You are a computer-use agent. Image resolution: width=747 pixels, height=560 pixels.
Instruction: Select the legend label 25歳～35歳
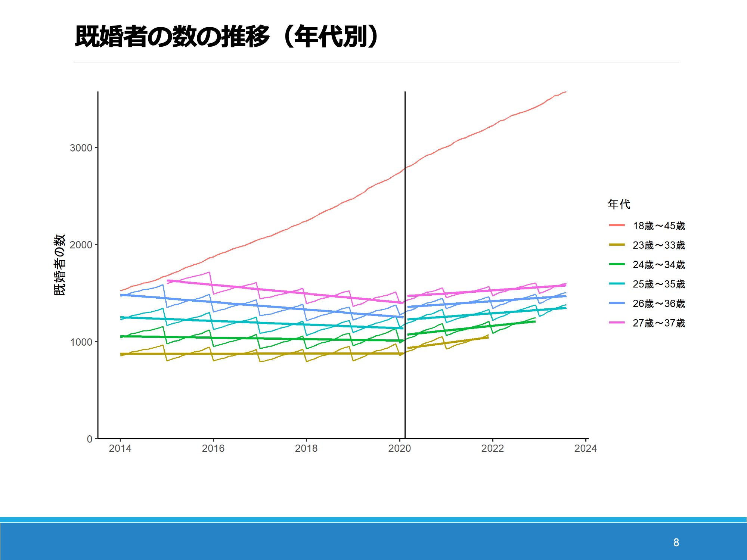(x=659, y=284)
